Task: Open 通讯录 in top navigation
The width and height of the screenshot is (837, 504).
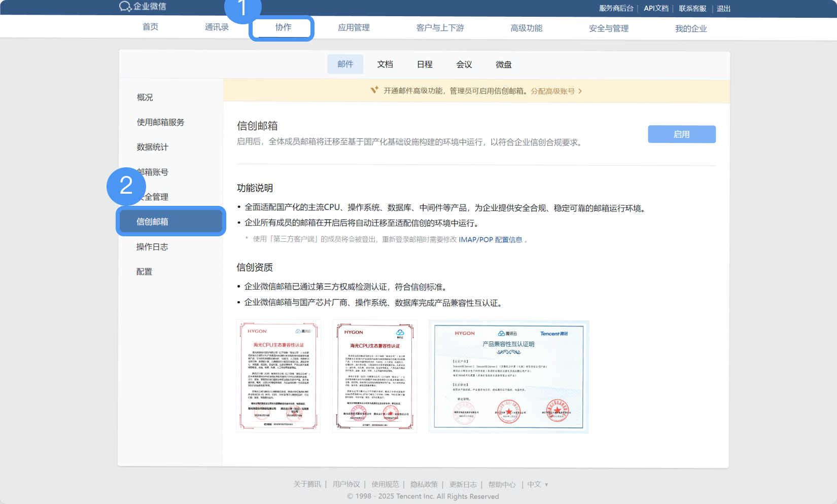Action: (x=217, y=27)
